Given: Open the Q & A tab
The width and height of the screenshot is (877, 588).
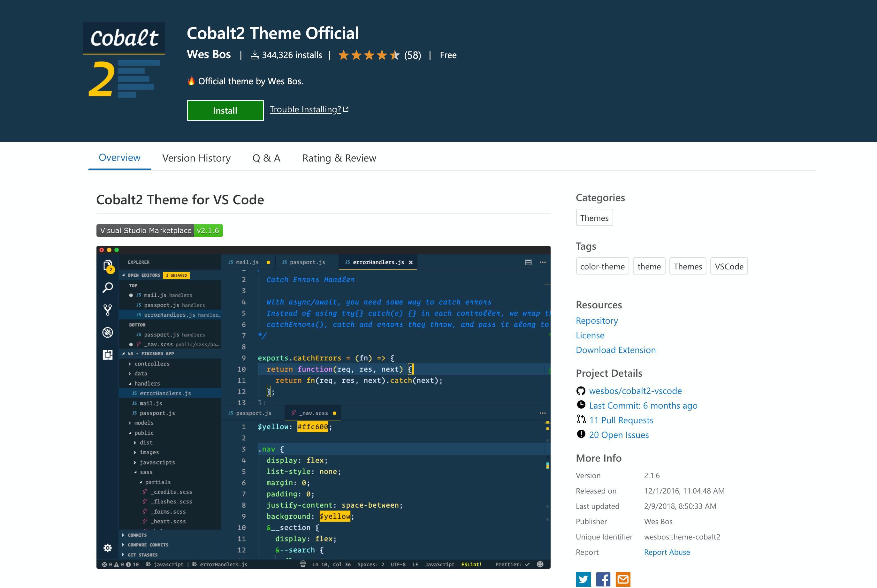Looking at the screenshot, I should pyautogui.click(x=266, y=158).
